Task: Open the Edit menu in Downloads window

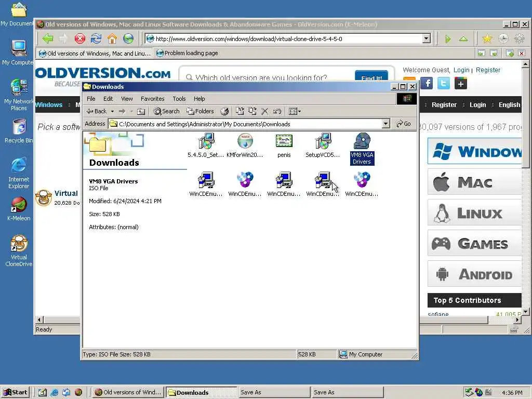Action: point(108,99)
